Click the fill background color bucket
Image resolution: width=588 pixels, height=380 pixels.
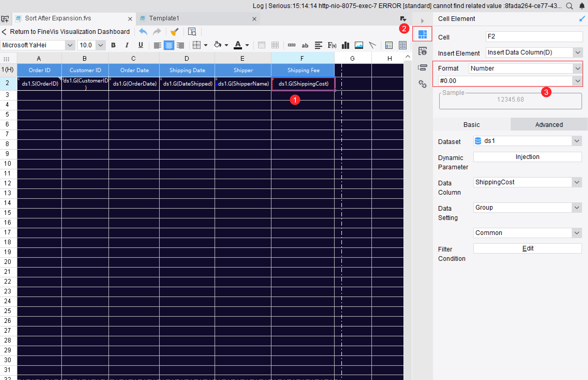[x=217, y=45]
